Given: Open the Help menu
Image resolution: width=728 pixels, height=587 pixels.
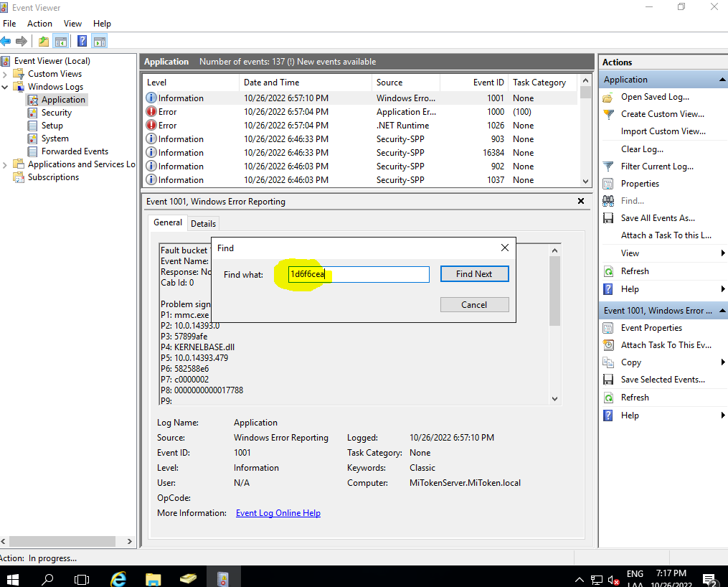Looking at the screenshot, I should (x=102, y=24).
